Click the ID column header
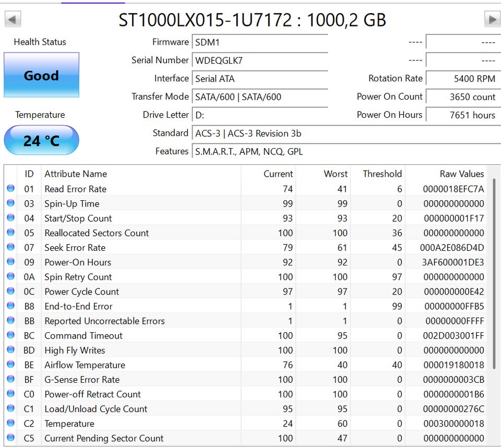This screenshot has height=448, width=501. (29, 174)
